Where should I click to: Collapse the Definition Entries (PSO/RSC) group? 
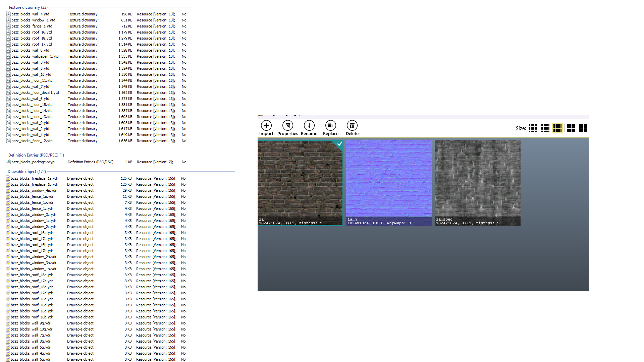click(36, 155)
